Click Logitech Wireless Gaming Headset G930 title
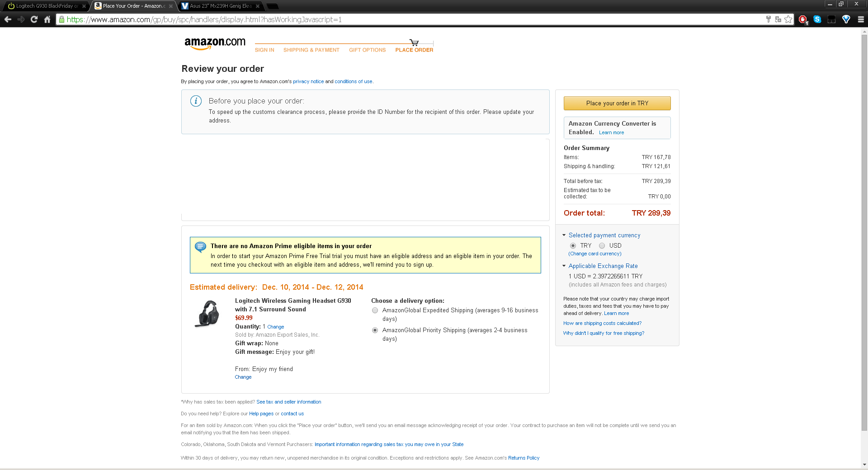 (293, 305)
